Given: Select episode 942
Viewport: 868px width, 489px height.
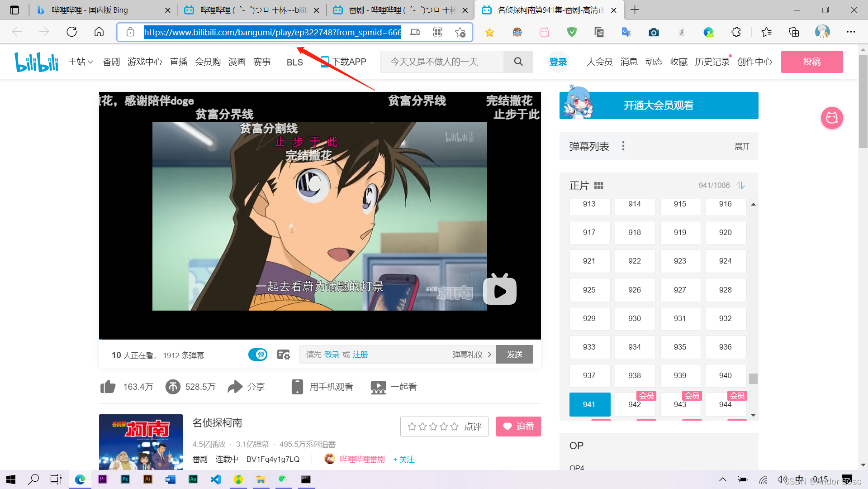Looking at the screenshot, I should [x=635, y=404].
